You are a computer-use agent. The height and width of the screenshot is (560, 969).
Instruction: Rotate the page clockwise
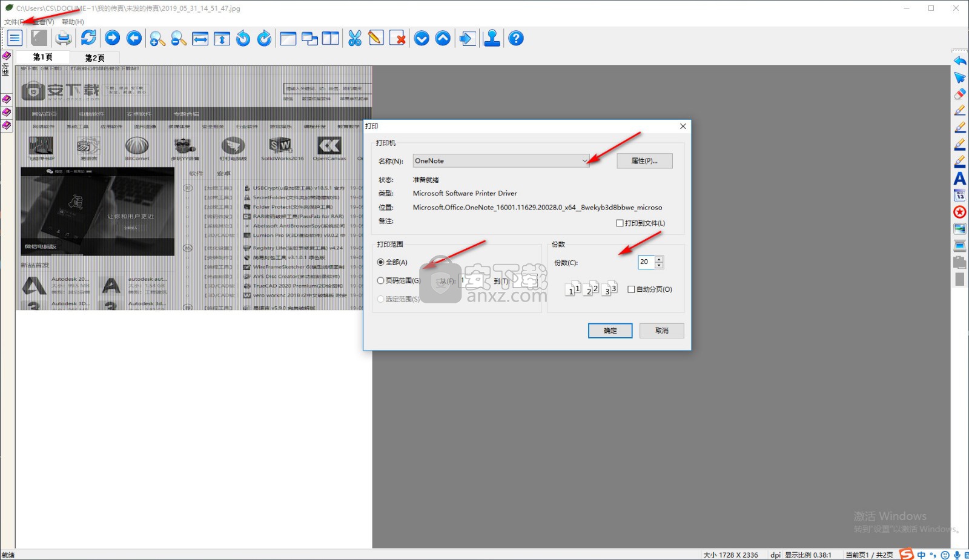264,38
